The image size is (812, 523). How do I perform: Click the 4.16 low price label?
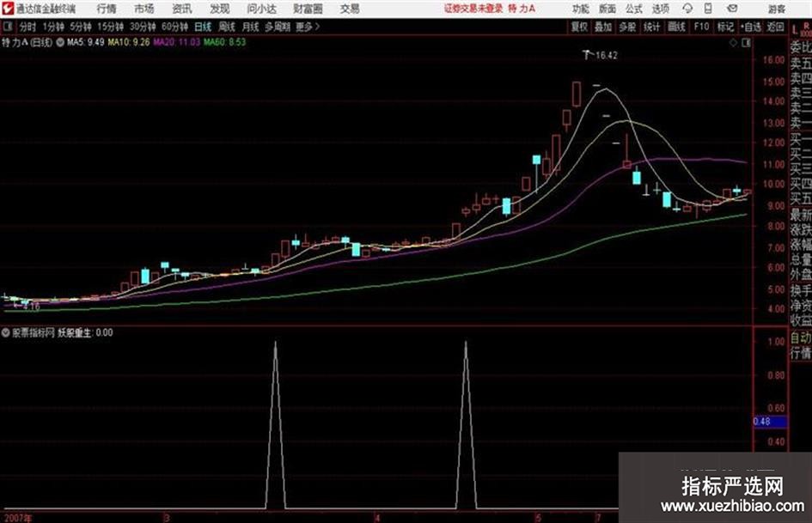(32, 307)
